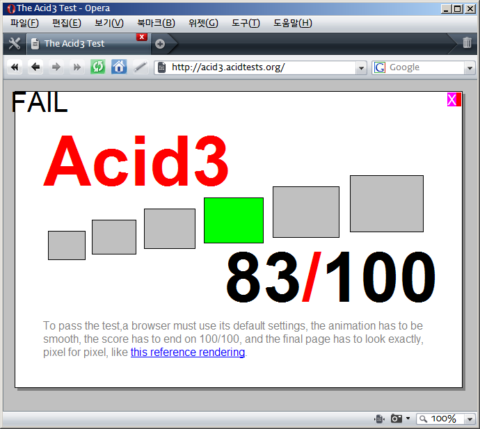Click the Rewind navigation button
Viewport: 480px width, 429px height.
tap(15, 67)
